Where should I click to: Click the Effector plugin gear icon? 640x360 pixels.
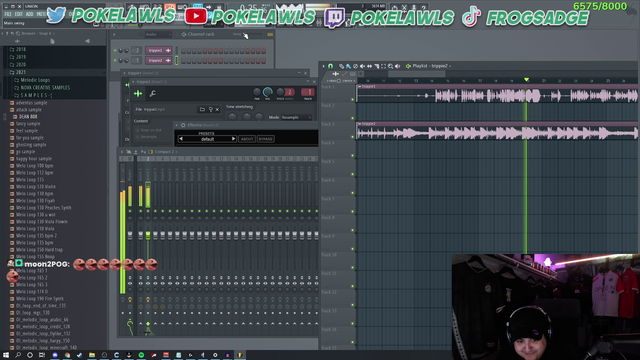(x=183, y=125)
